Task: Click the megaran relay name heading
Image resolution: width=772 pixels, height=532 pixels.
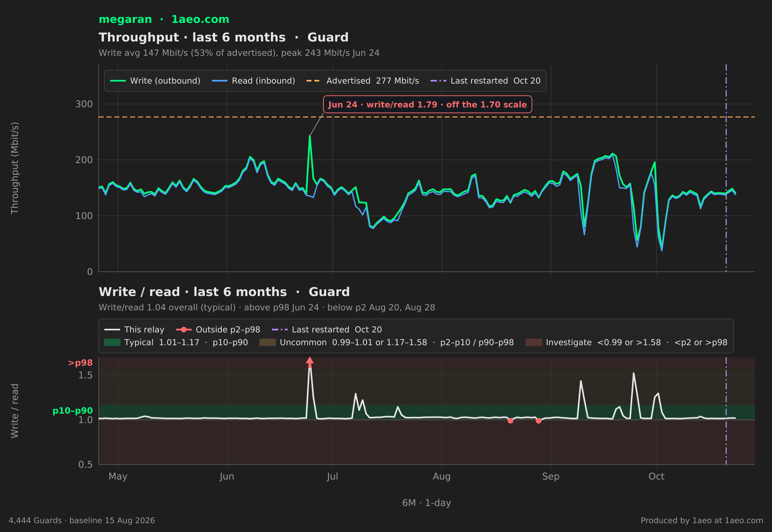Action: 125,19
